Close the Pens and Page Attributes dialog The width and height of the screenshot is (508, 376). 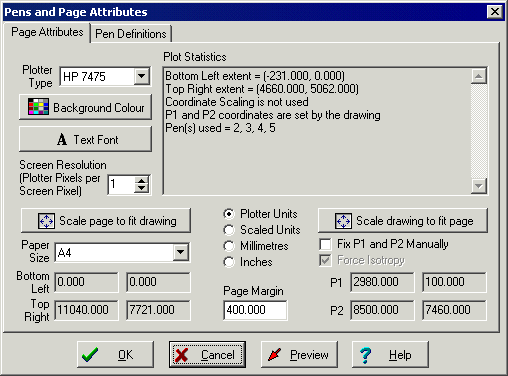(495, 12)
